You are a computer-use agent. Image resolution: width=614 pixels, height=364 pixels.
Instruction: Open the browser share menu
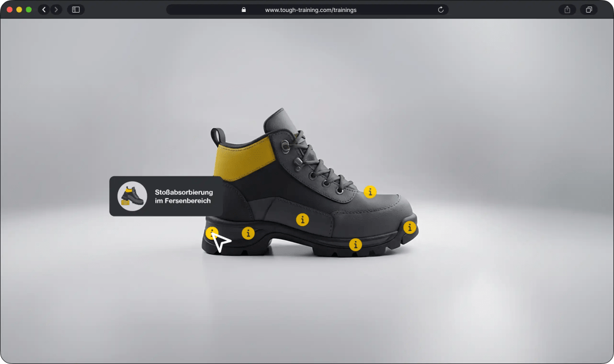(567, 10)
